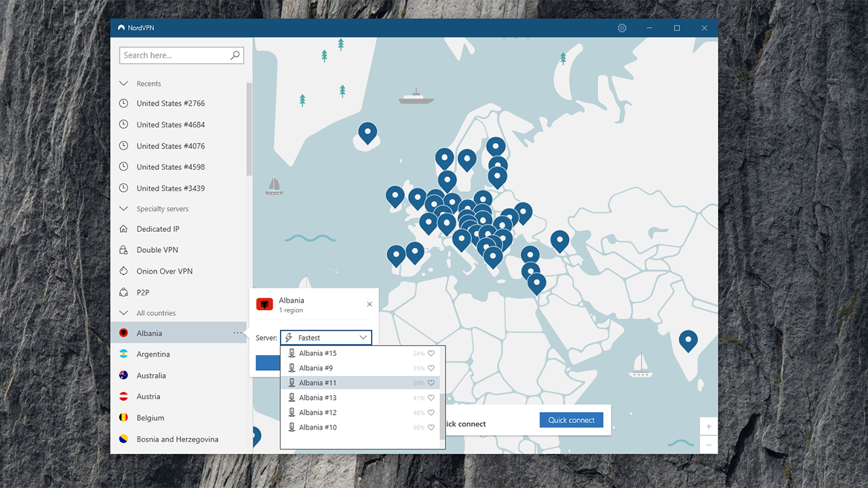Click the Iceland map pin
This screenshot has width=868, height=488.
pos(368,132)
